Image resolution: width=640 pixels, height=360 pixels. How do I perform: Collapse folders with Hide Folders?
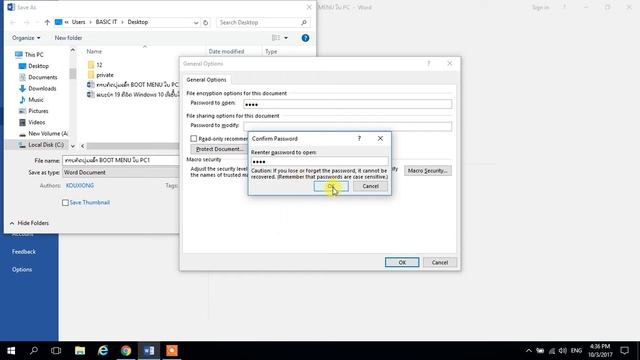point(29,223)
